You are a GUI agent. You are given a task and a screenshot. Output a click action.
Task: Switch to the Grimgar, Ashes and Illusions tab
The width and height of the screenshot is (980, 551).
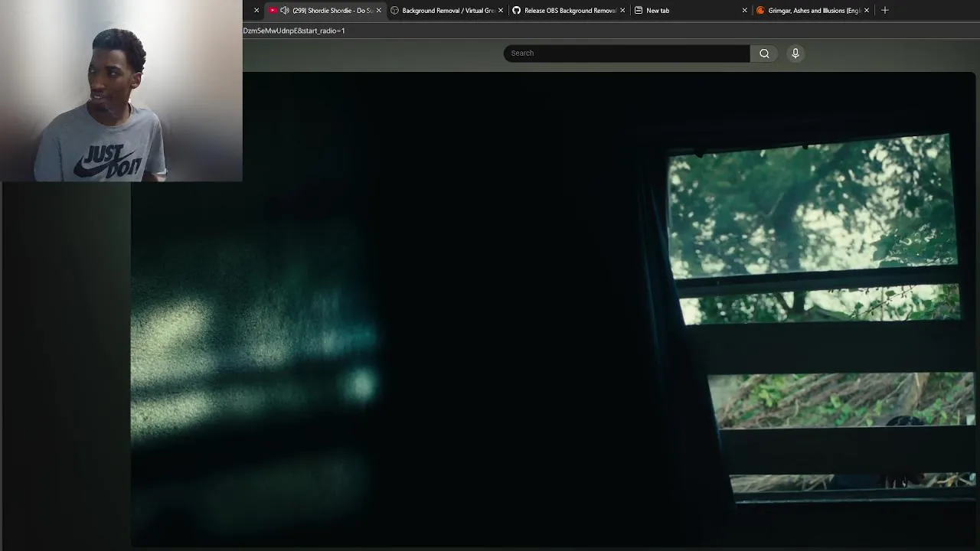tap(813, 10)
